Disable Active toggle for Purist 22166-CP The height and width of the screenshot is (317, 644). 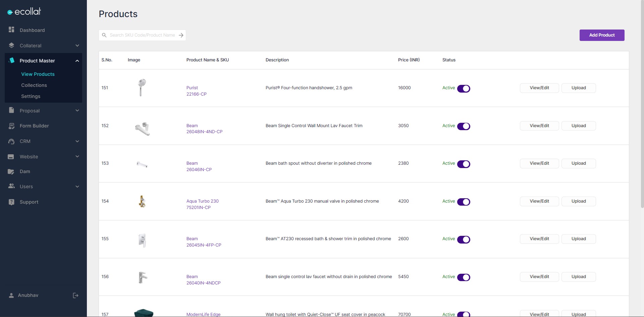coord(464,89)
